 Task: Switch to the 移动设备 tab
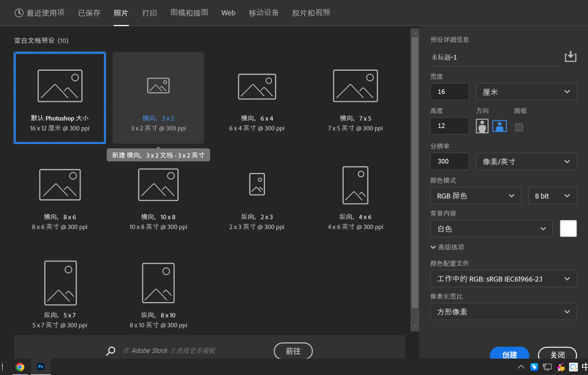pos(264,13)
